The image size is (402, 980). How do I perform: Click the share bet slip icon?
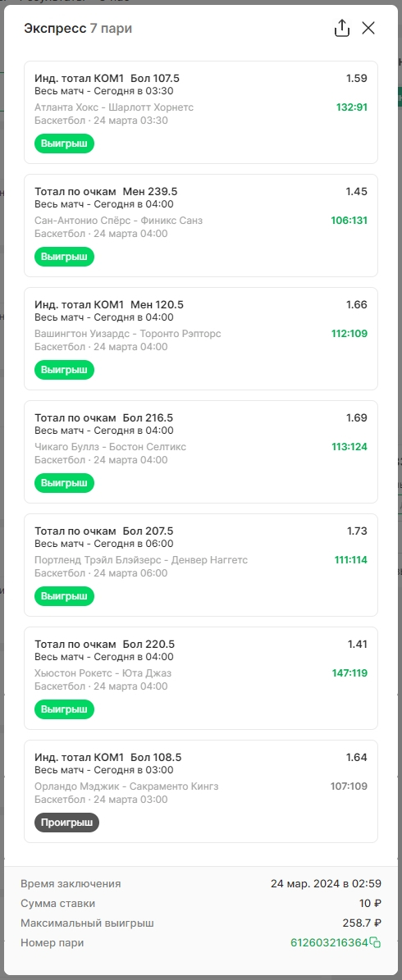click(341, 28)
